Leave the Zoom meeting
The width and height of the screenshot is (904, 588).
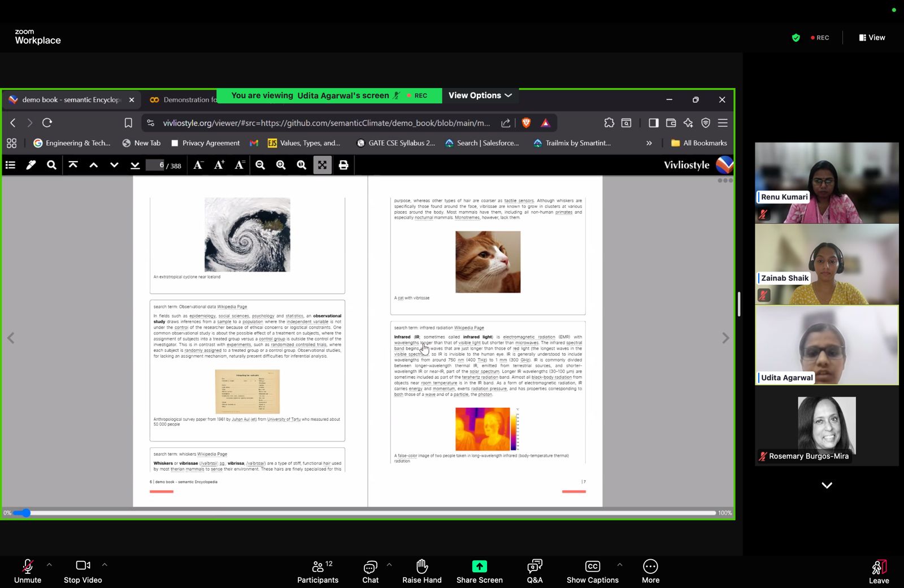879,571
